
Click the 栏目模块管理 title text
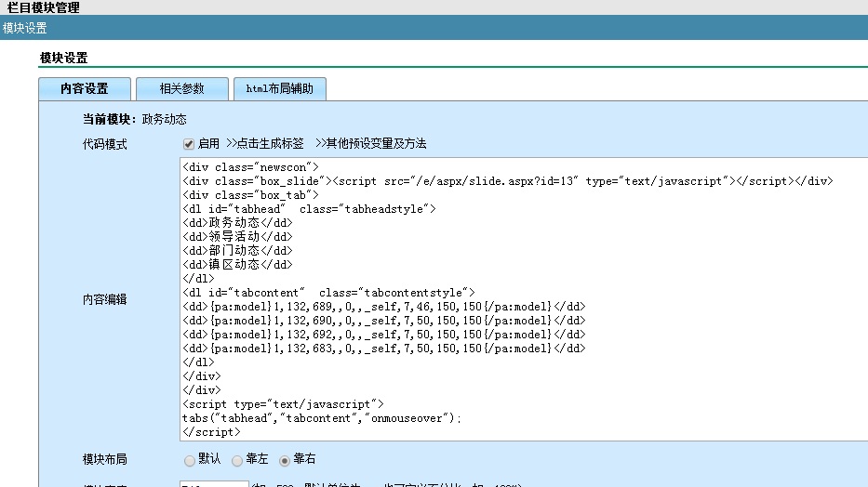point(43,7)
